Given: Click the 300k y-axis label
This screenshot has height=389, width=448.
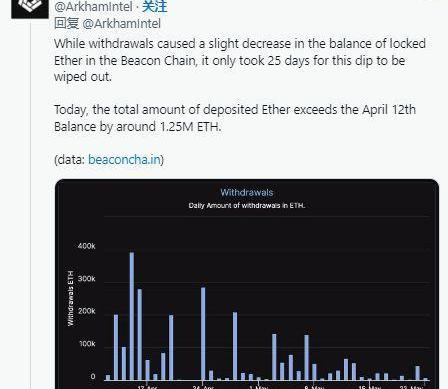Looking at the screenshot, I should pos(87,279).
